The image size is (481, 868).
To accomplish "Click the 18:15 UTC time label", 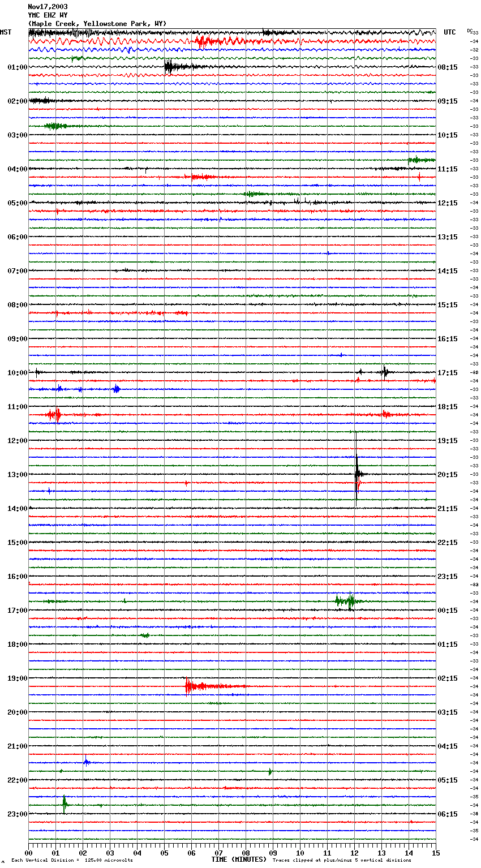I will [448, 407].
